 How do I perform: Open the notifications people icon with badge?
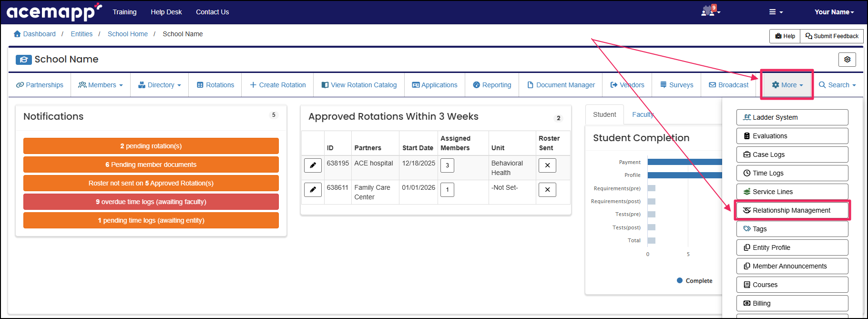[709, 11]
